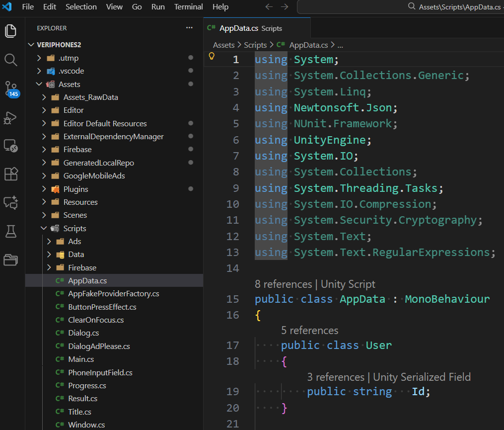Open Main.cs in the file tree
Viewport: 504px width, 430px height.
pos(81,359)
